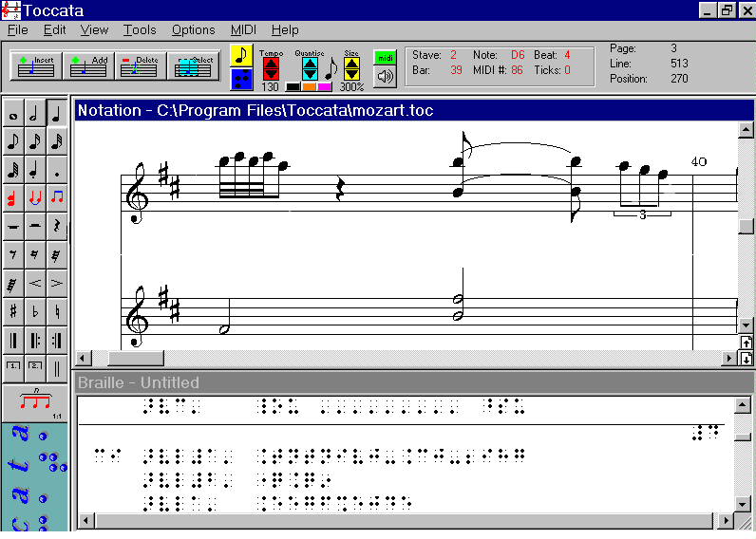This screenshot has width=756, height=539.
Task: Adjust the Tempo red arrow stepper
Action: [x=271, y=68]
